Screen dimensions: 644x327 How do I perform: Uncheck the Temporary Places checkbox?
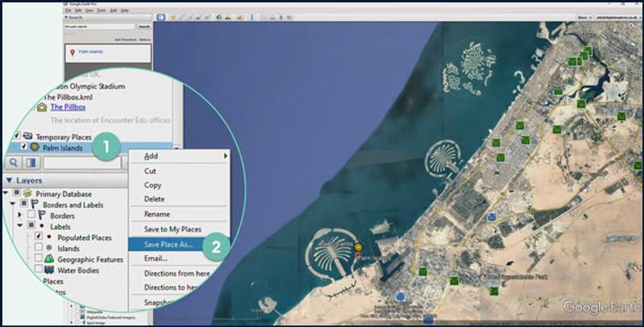coord(17,135)
